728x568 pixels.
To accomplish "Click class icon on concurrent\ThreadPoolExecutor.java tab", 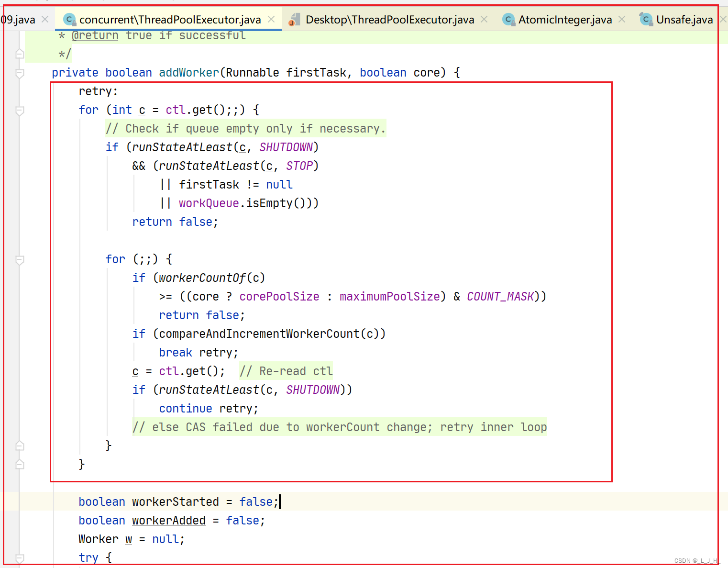I will pyautogui.click(x=70, y=20).
